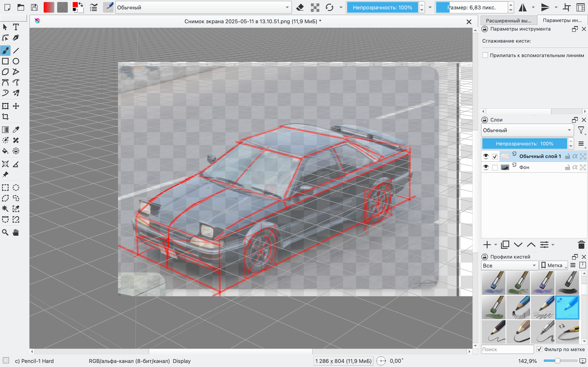588x367 pixels.
Task: Select the Crop tool
Action: pyautogui.click(x=5, y=117)
